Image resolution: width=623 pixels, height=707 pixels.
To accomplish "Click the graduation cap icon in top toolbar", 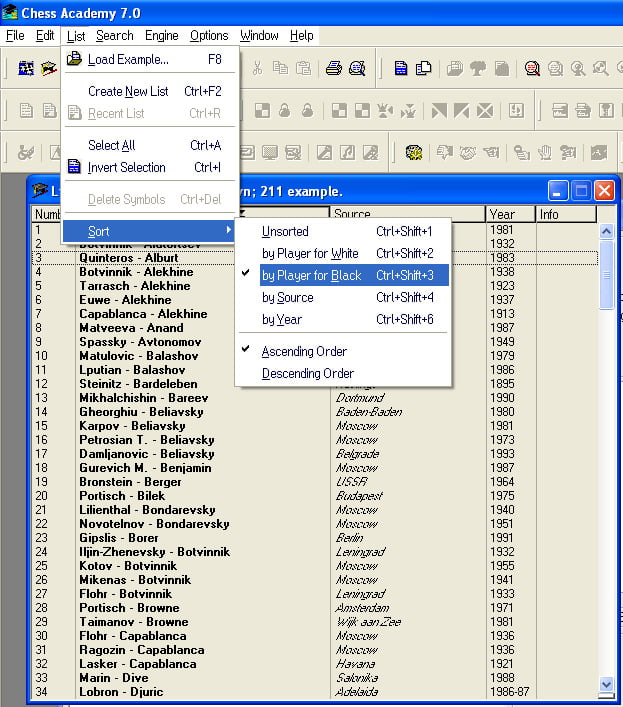I will point(49,68).
